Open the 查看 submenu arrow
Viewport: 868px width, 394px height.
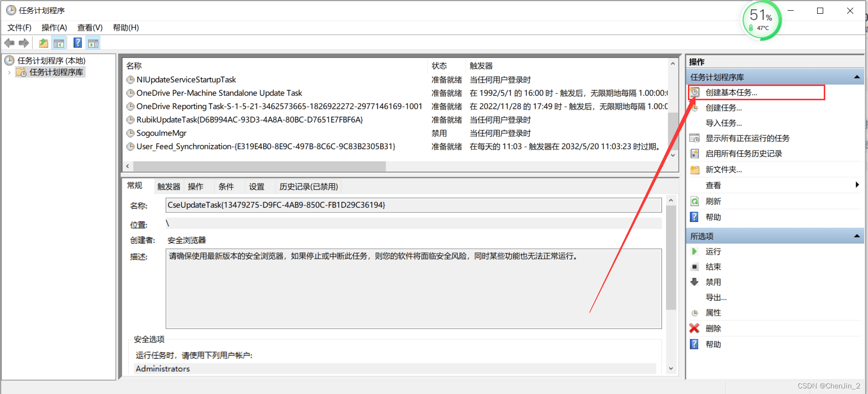[857, 185]
